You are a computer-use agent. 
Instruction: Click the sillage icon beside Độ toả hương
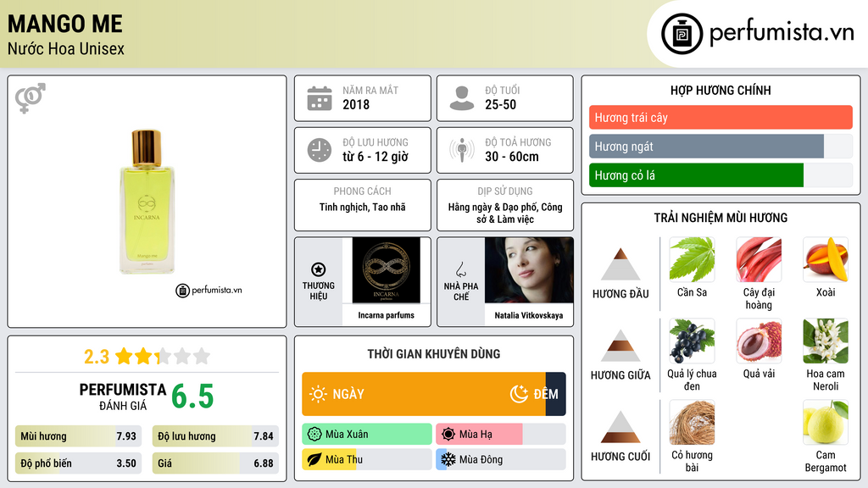pos(462,150)
